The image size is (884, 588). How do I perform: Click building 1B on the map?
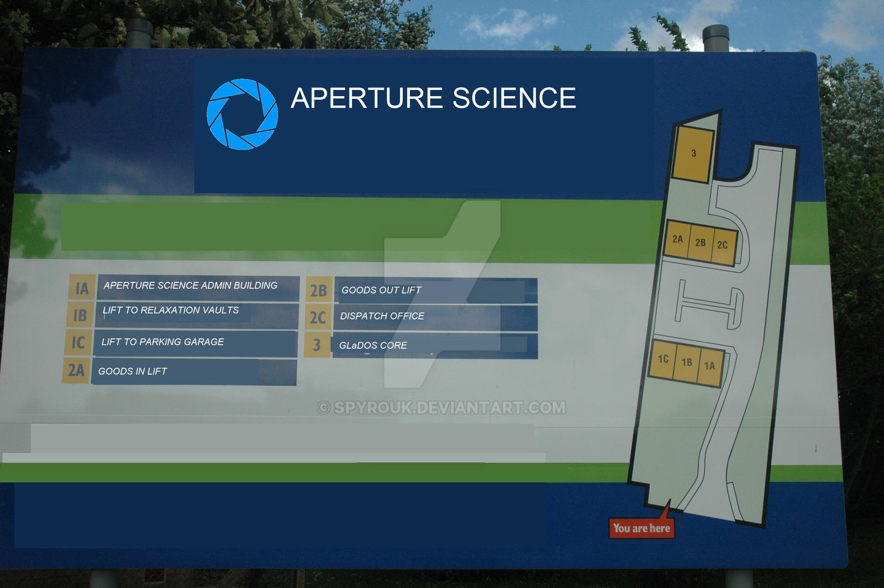pos(686,363)
